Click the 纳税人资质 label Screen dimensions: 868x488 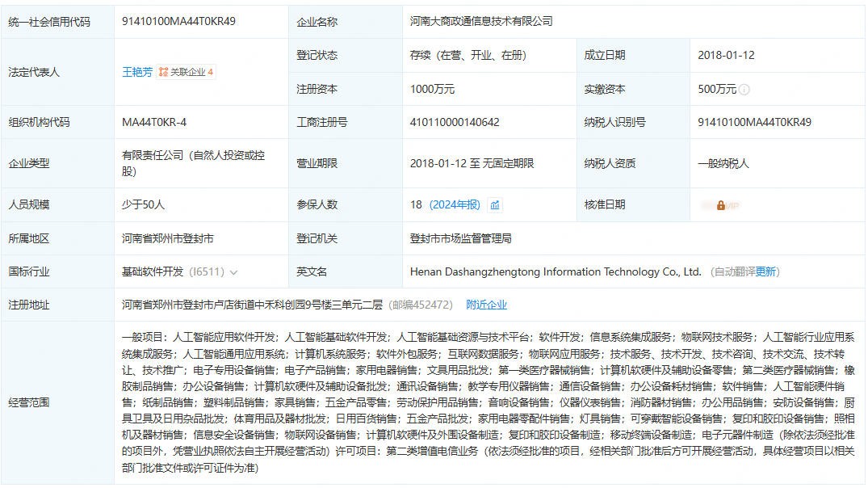coord(610,163)
